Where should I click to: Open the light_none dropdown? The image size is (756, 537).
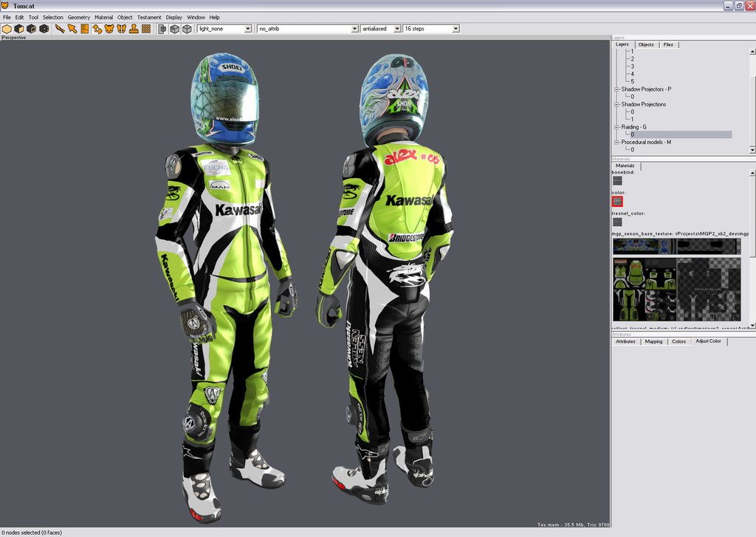click(224, 29)
